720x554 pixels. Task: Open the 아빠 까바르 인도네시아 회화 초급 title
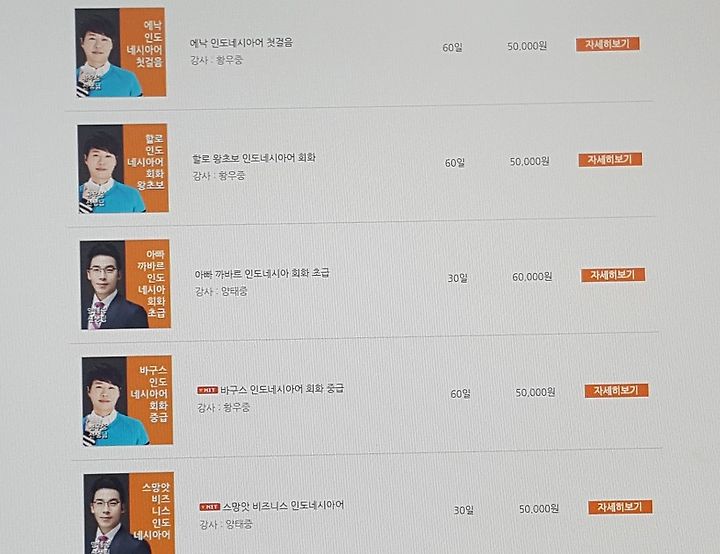click(x=262, y=274)
